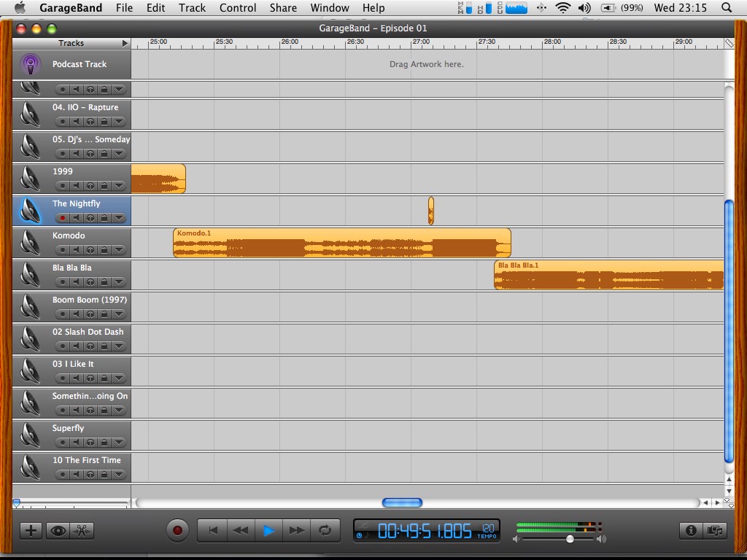Expand automation arrow for the Komodo track
Image resolution: width=747 pixels, height=560 pixels.
tap(119, 250)
